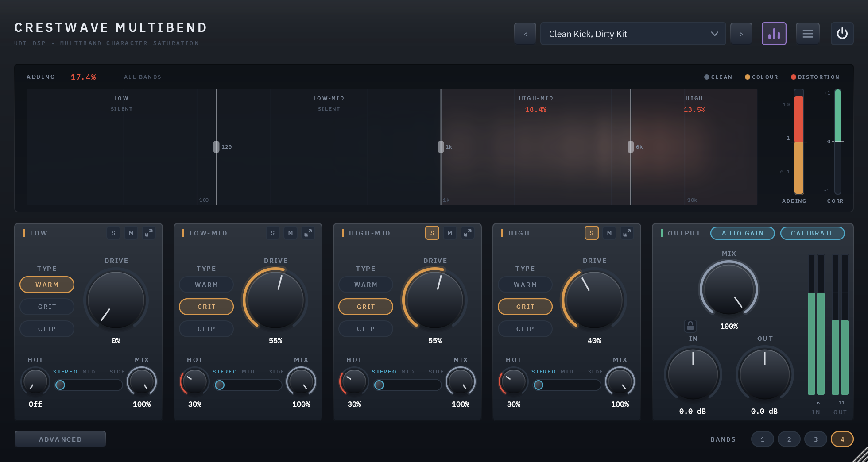Toggle the spectrum analyzer bars icon
Screen dimensions: 868x462
coord(774,34)
